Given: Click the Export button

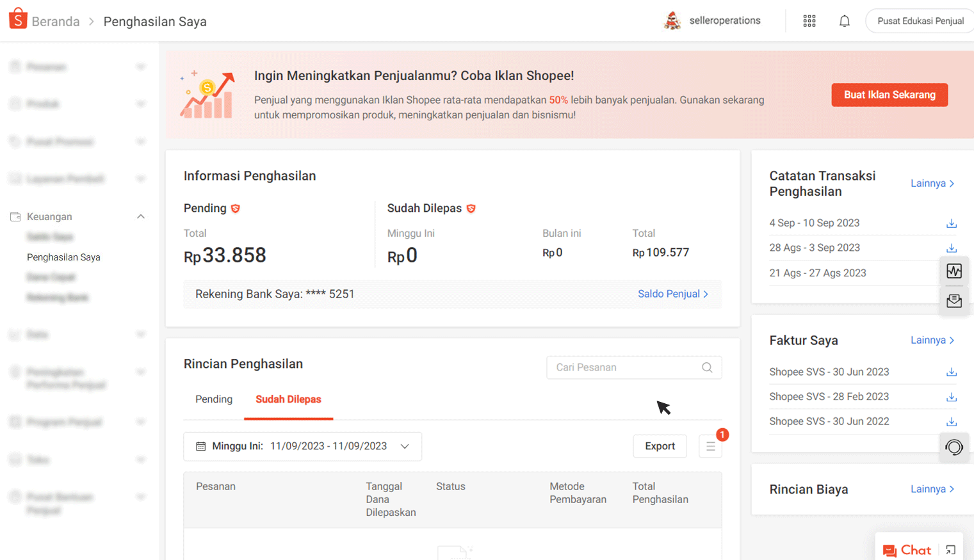Looking at the screenshot, I should [x=660, y=446].
